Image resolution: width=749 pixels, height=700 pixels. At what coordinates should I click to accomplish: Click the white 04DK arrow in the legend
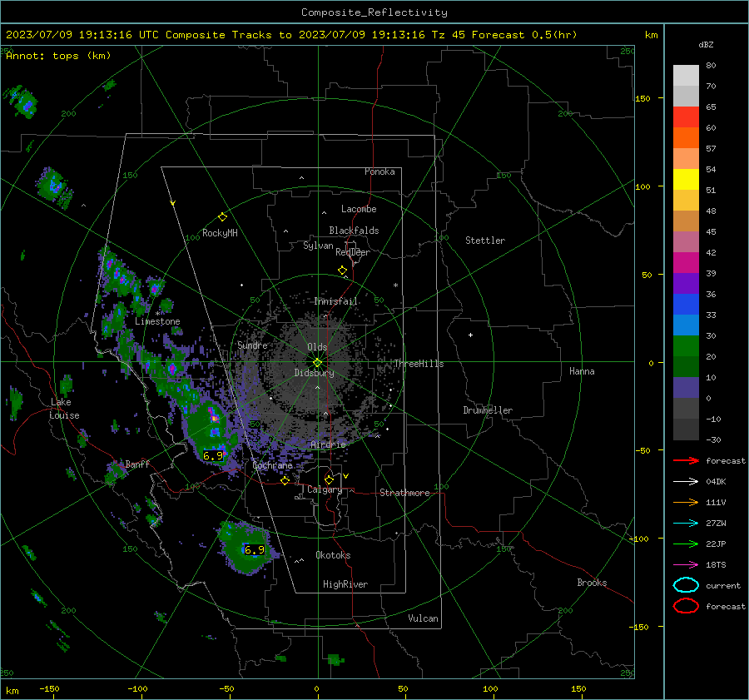[x=686, y=481]
